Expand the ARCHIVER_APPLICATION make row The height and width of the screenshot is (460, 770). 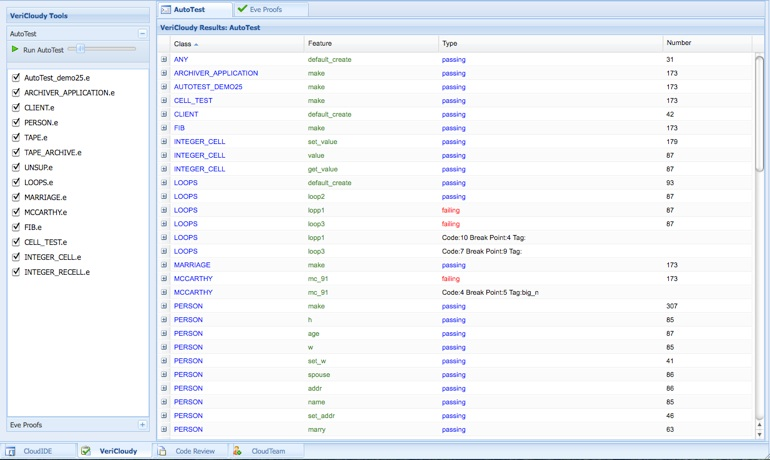click(x=164, y=73)
